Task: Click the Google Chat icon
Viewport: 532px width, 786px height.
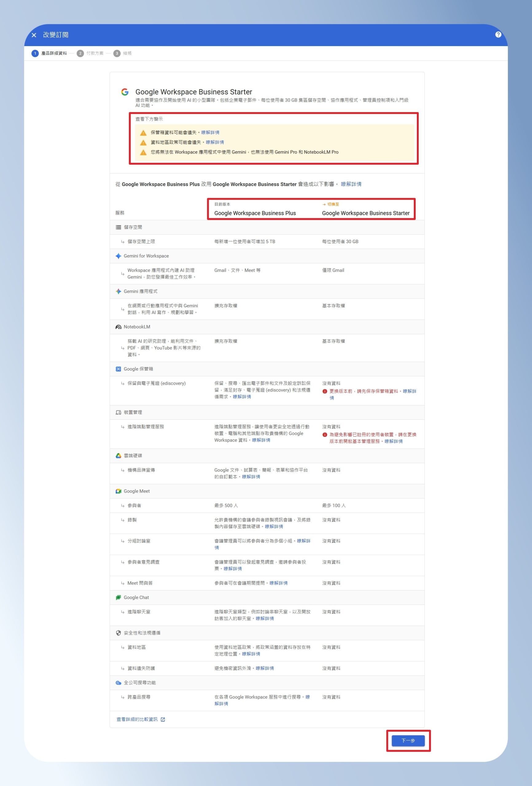Action: pyautogui.click(x=118, y=597)
